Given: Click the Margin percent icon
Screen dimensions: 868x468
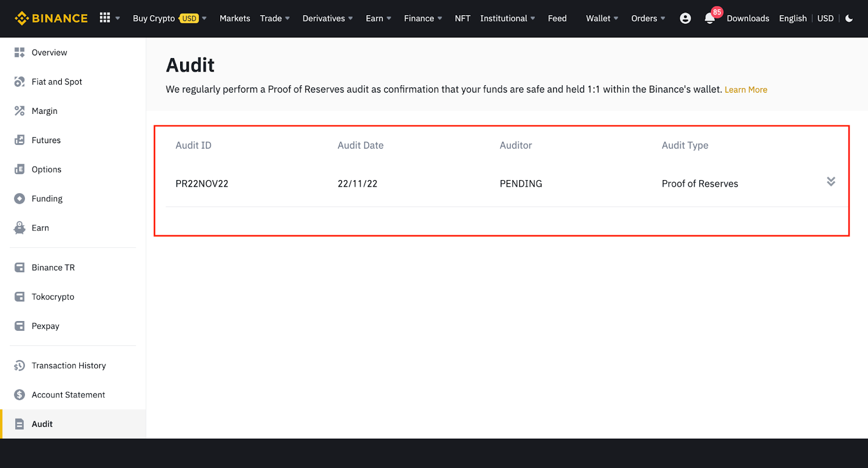Looking at the screenshot, I should pos(20,111).
